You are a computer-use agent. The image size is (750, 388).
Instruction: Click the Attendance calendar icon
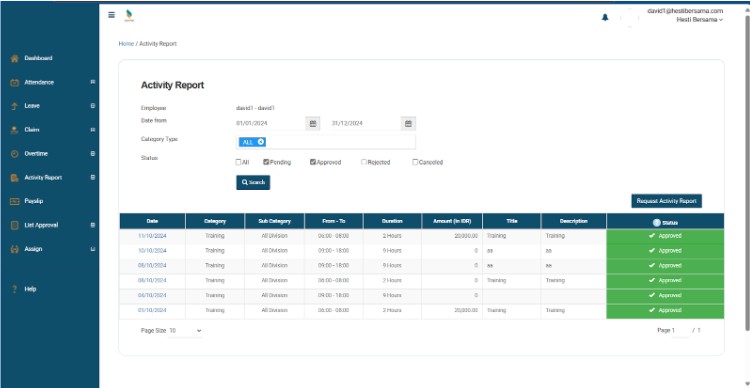click(x=15, y=82)
